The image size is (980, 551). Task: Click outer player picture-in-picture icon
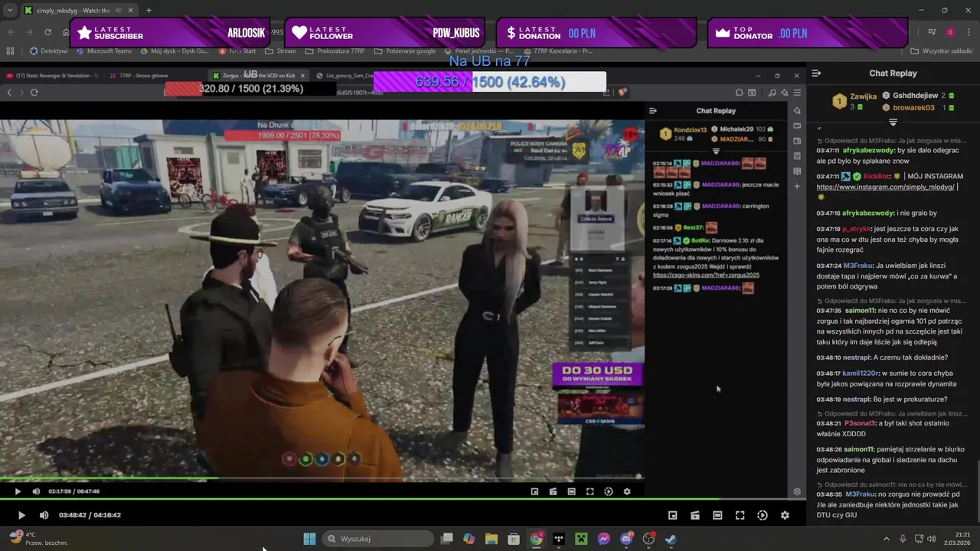(x=672, y=515)
